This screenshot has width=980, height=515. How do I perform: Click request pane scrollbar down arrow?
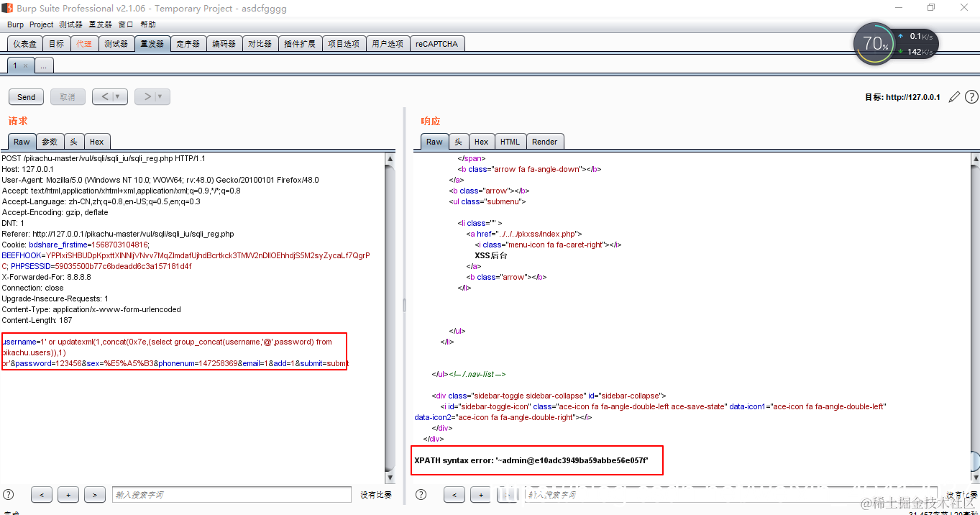pyautogui.click(x=390, y=477)
